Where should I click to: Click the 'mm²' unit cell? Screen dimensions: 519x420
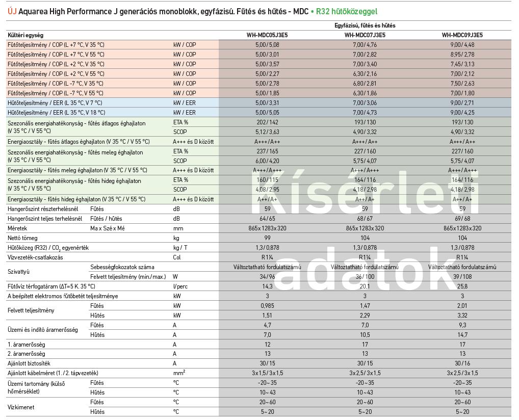[x=179, y=373]
